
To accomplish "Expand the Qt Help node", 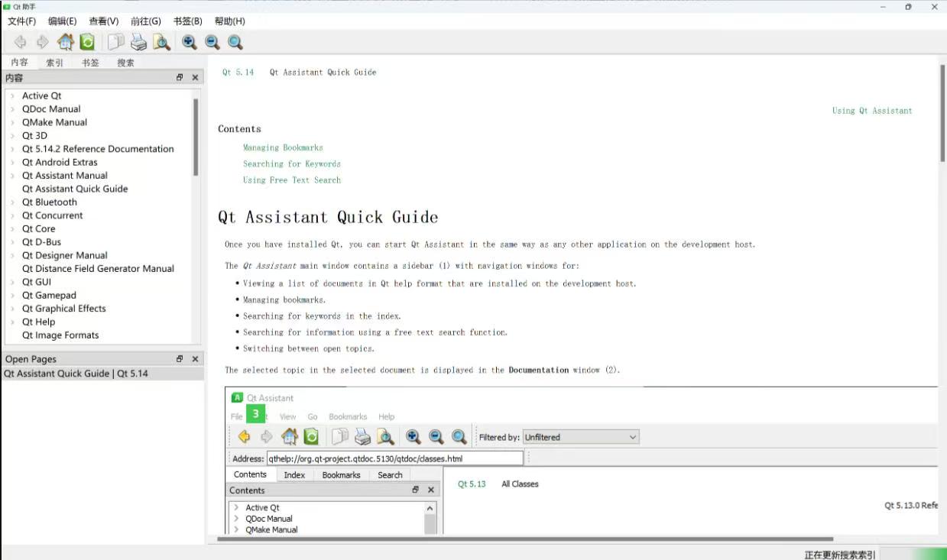I will pos(13,322).
